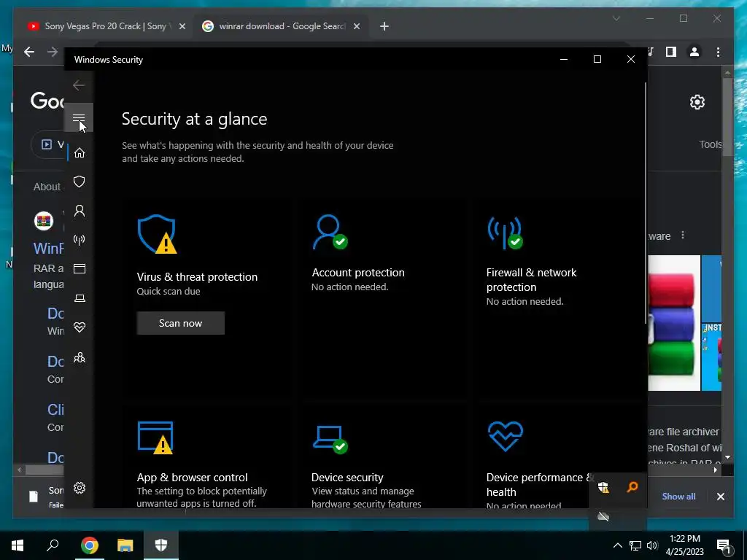Click the Firewall & network protection tile icon
Image resolution: width=747 pixels, height=560 pixels.
[505, 233]
